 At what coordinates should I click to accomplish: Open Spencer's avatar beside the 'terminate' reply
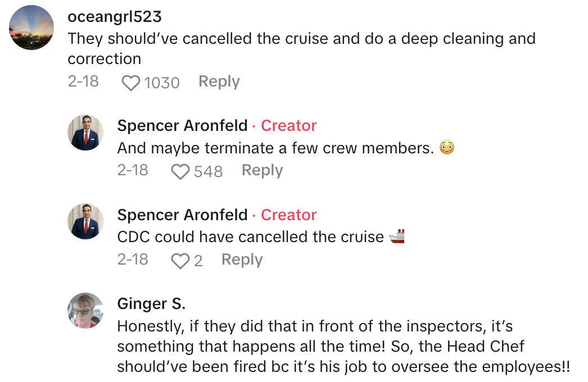point(85,133)
